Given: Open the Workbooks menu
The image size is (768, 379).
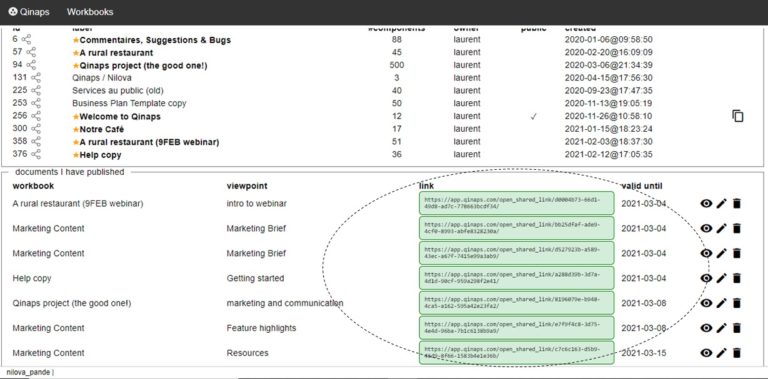Looking at the screenshot, I should [x=90, y=12].
